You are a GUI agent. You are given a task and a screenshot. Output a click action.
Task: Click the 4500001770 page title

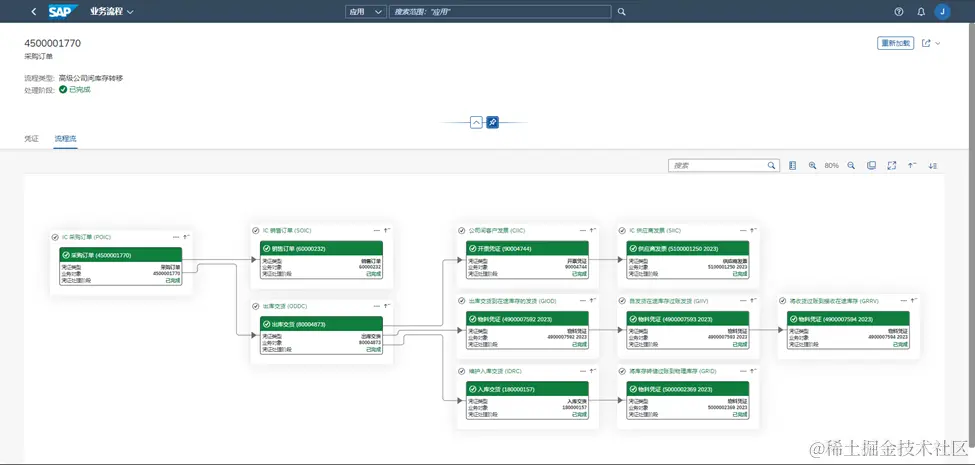coord(52,43)
